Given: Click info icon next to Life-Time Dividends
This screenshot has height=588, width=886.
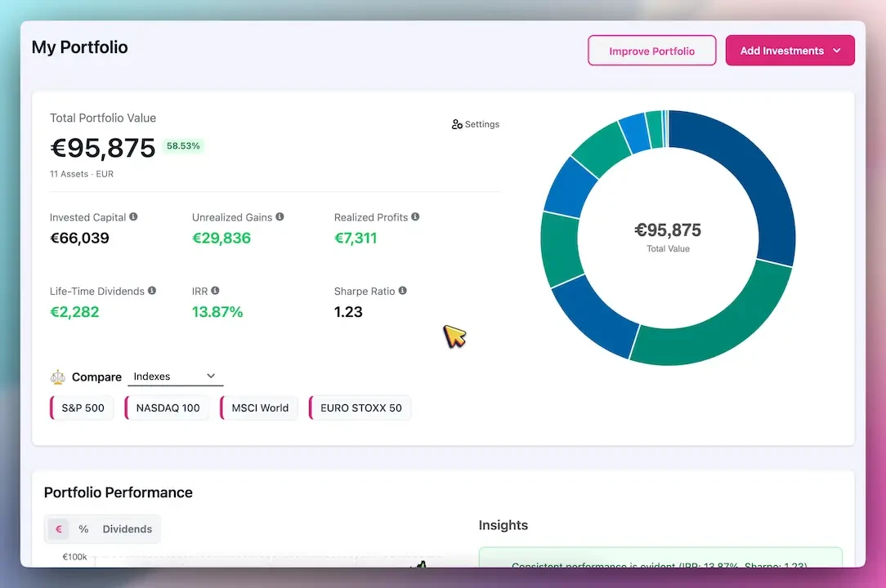Looking at the screenshot, I should [152, 291].
